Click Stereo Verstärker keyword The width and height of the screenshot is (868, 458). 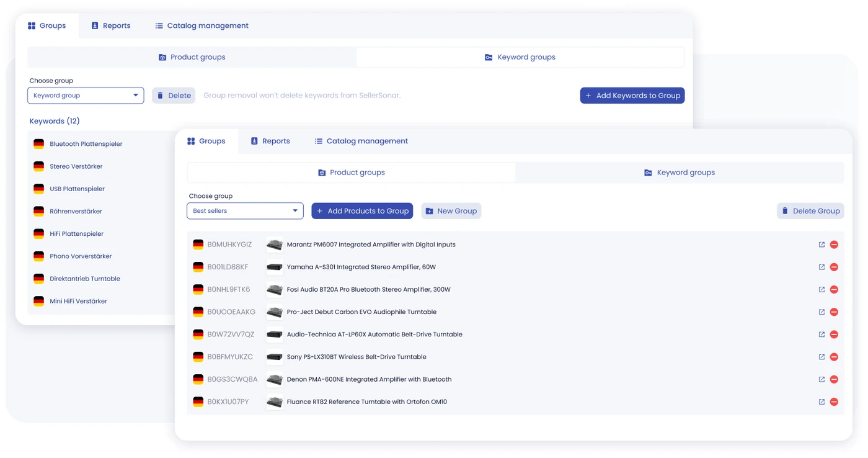[x=76, y=166]
